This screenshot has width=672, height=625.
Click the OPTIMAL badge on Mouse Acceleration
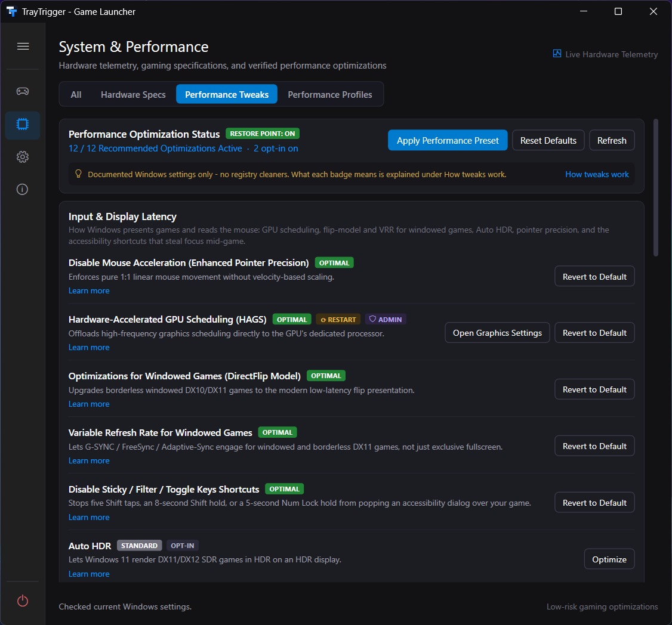(334, 262)
